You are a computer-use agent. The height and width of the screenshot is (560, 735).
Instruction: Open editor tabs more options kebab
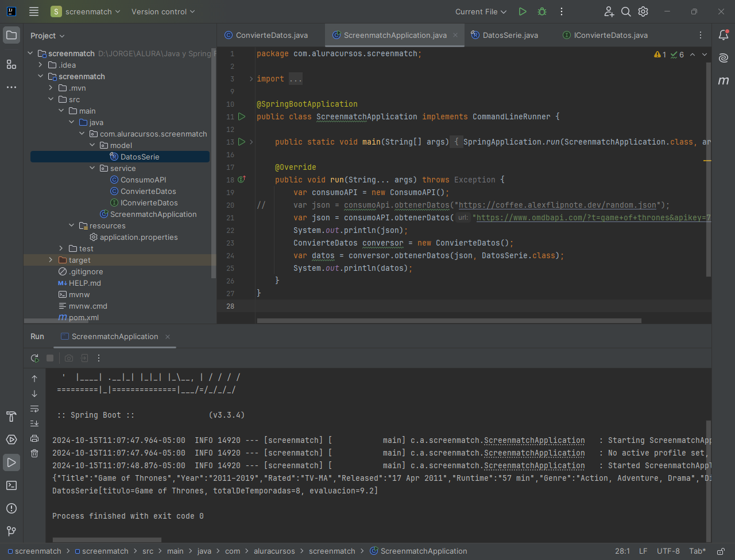pyautogui.click(x=701, y=36)
